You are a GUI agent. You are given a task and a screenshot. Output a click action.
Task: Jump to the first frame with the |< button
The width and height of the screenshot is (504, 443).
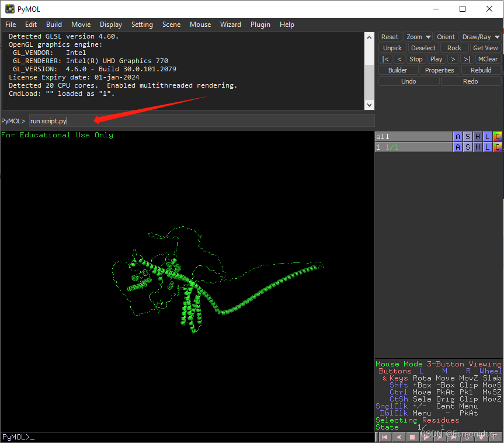(385, 59)
